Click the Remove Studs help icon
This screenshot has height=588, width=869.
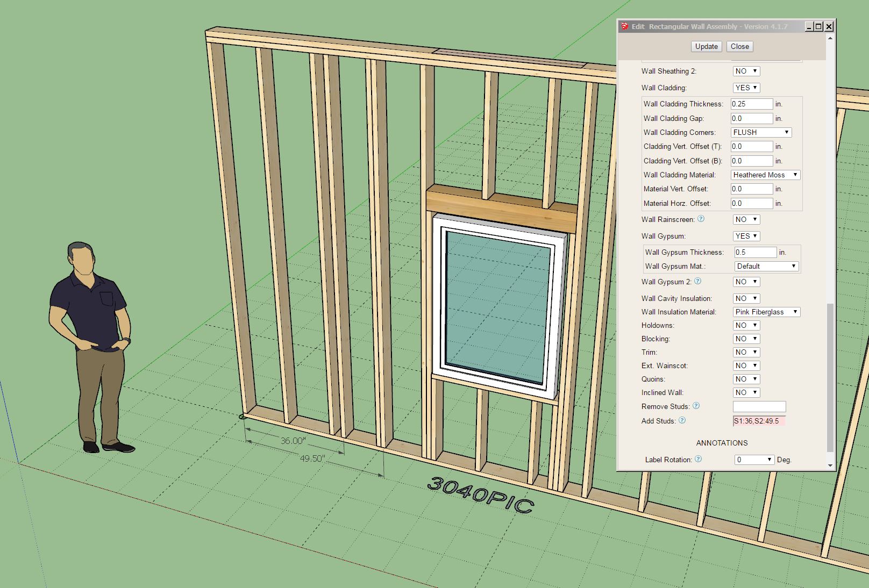pos(696,406)
